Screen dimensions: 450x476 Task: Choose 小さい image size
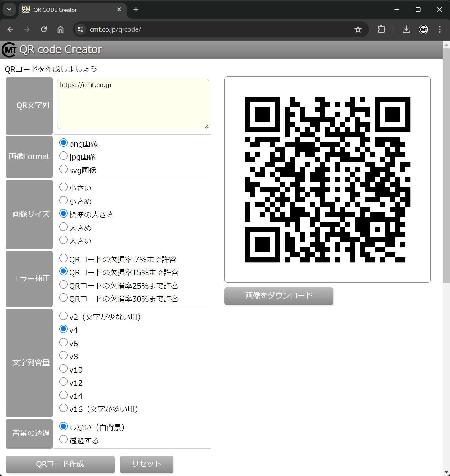(63, 187)
